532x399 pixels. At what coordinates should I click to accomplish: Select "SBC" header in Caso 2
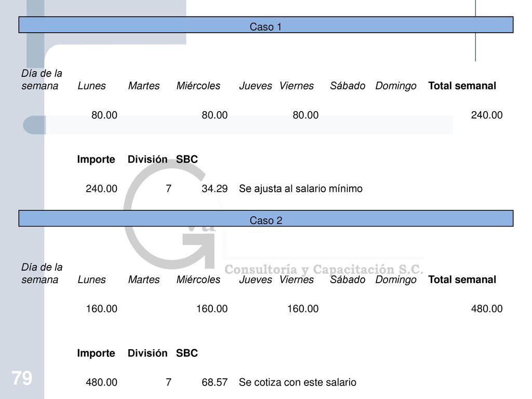click(x=187, y=353)
